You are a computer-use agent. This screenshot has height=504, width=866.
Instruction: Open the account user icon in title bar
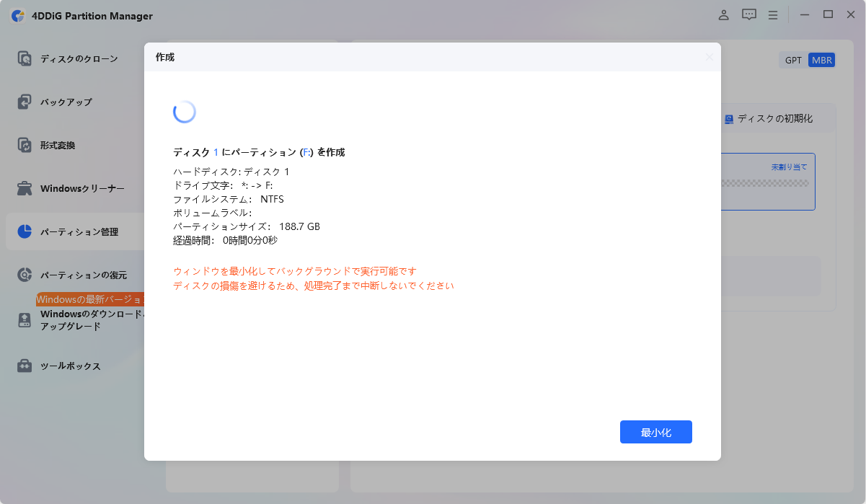pyautogui.click(x=723, y=14)
